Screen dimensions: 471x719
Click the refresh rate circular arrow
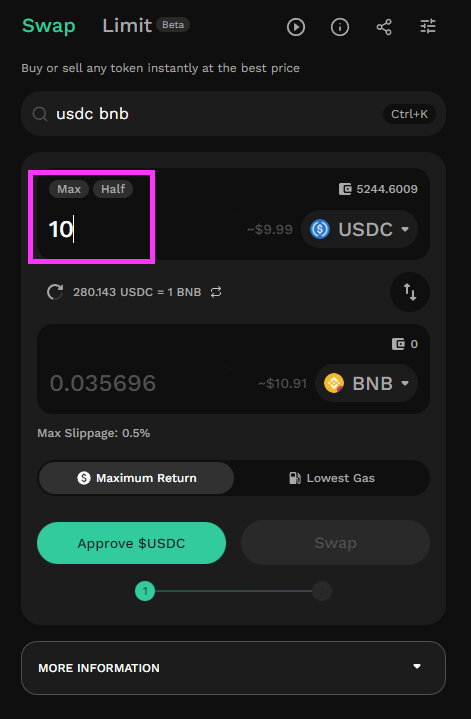coord(55,292)
